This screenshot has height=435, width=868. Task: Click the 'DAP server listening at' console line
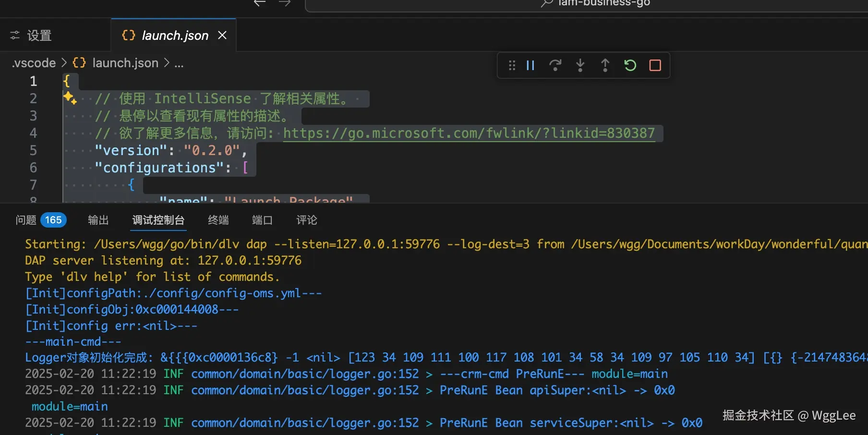(x=163, y=260)
